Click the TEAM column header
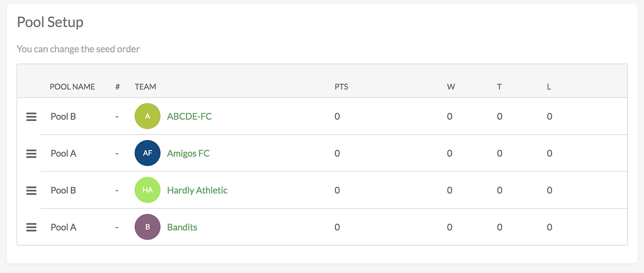The image size is (644, 273). 145,87
